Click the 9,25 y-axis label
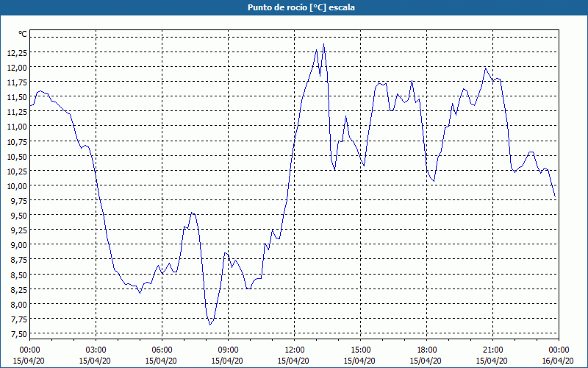 click(x=20, y=230)
